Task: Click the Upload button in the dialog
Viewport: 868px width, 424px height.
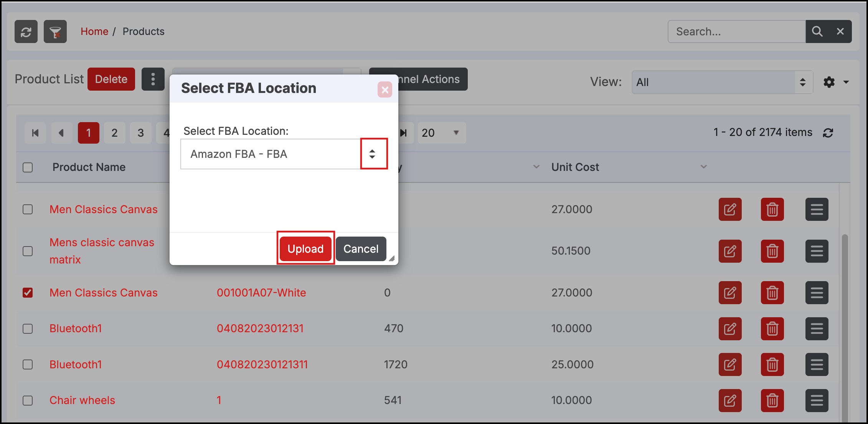Action: 305,249
